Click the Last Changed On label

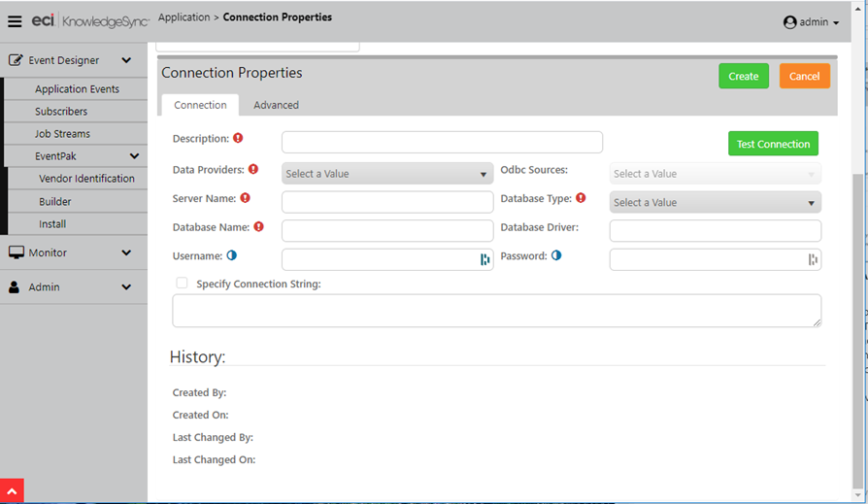point(214,459)
